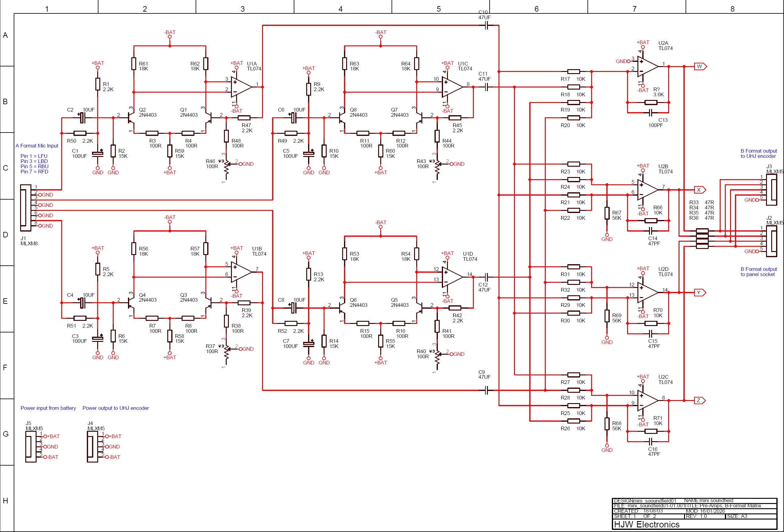Click the R17 10K resistor
This screenshot has width=784, height=532.
point(573,72)
